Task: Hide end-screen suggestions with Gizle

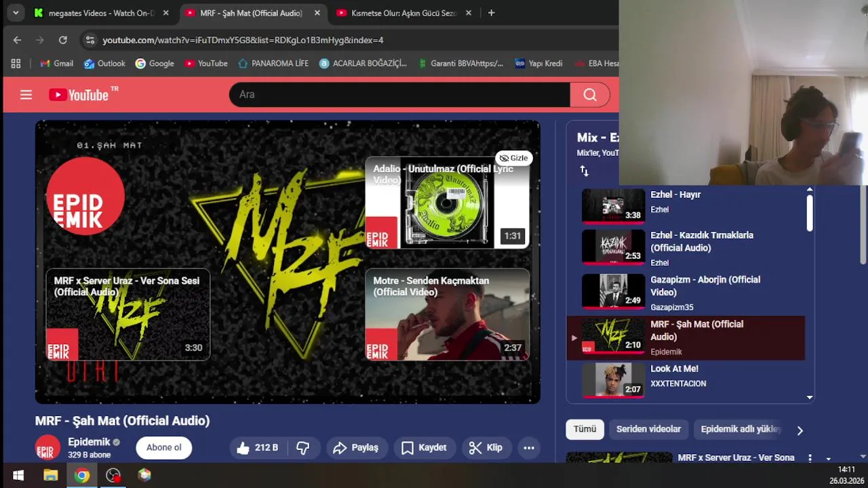Action: pyautogui.click(x=513, y=158)
